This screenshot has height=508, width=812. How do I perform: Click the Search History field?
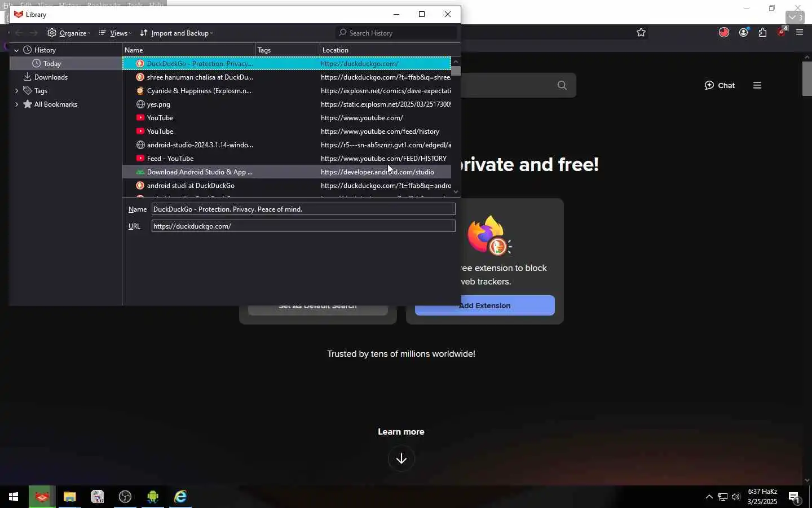point(396,33)
